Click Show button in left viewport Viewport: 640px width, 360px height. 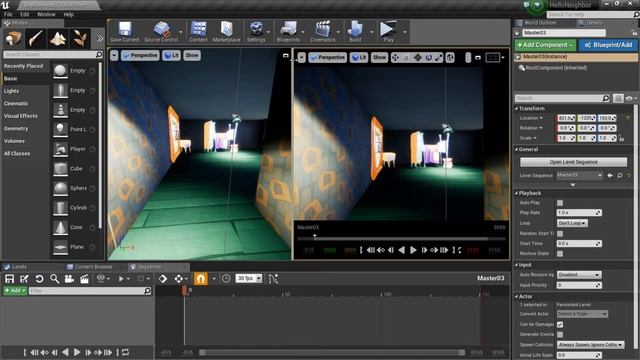coord(191,55)
